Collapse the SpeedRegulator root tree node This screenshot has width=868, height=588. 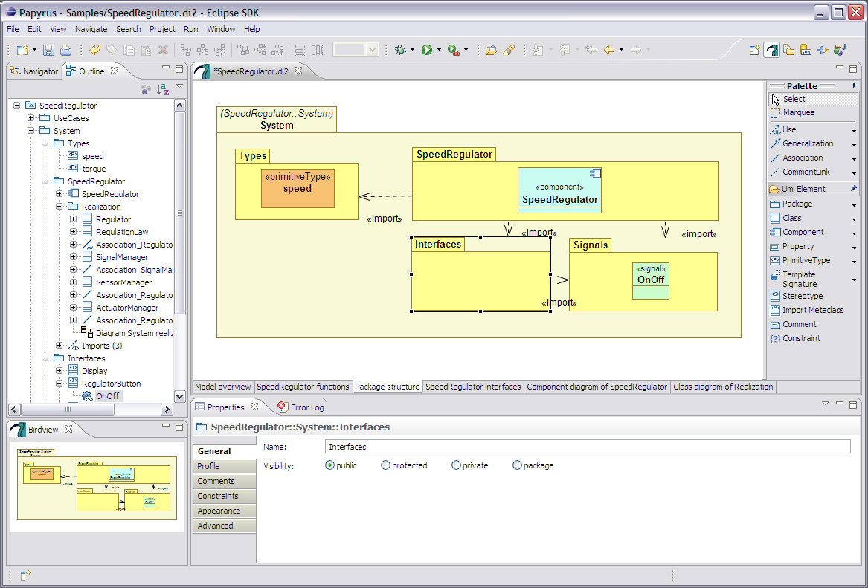[x=16, y=105]
